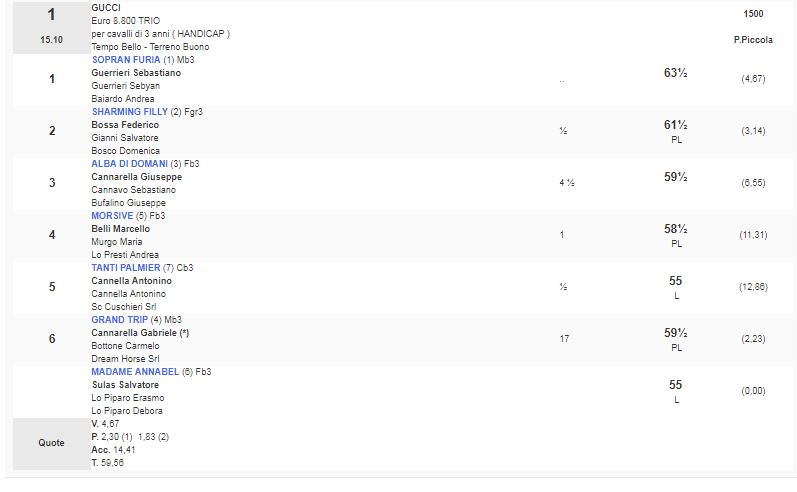
Task: Click the GRAND TRIP horse link
Action: point(120,320)
